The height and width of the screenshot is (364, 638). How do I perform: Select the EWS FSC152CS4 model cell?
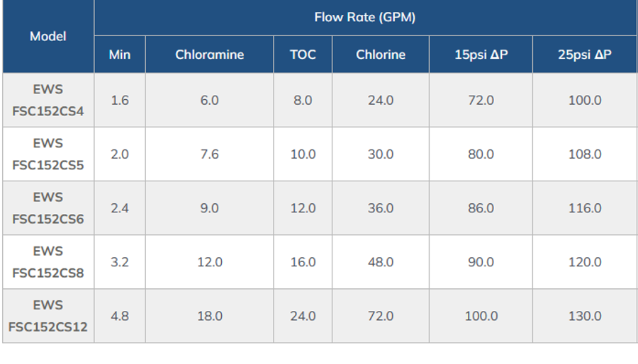click(48, 101)
